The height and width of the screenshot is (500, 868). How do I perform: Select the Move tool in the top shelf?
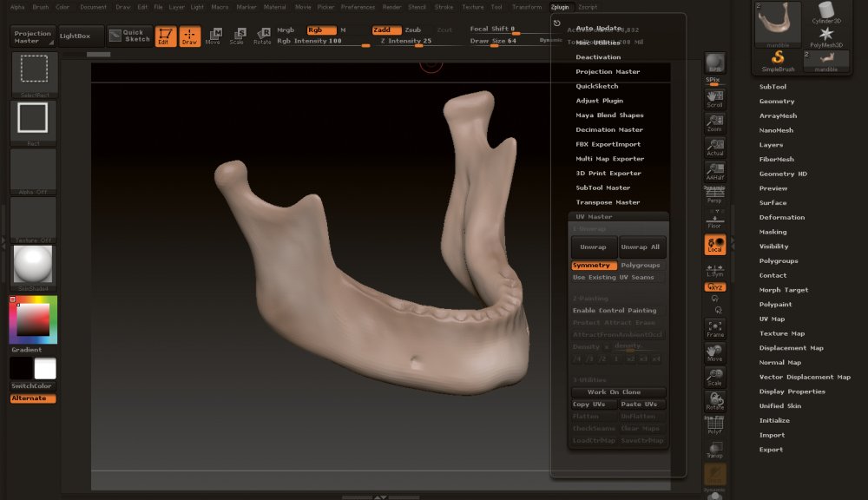[214, 36]
